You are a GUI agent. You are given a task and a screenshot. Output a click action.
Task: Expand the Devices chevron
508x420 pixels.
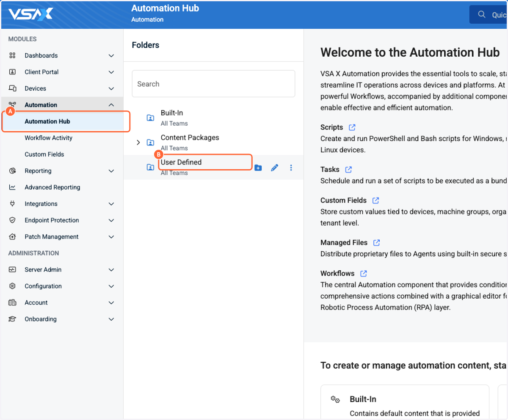111,88
